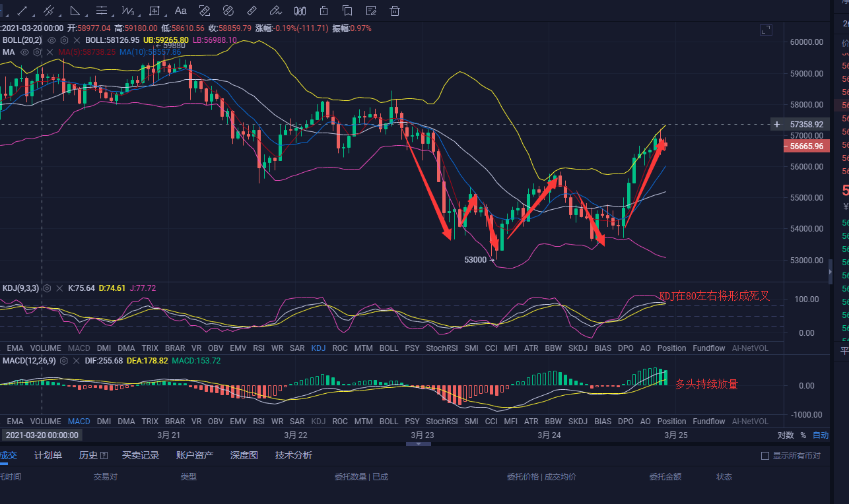Screen dimensions: 849x504
Task: Open BOLL indicator settings hexagon icon
Action: coord(65,40)
